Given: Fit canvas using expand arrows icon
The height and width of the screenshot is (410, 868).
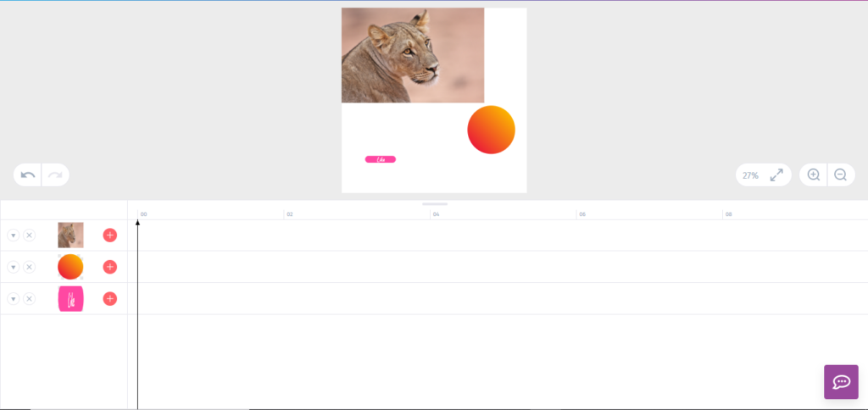Looking at the screenshot, I should coord(776,175).
